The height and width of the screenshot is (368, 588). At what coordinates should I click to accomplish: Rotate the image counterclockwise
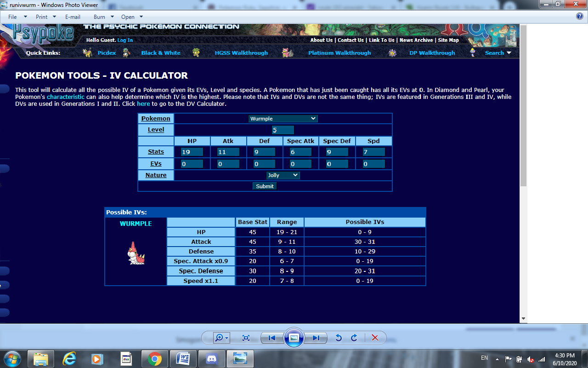[x=339, y=338]
